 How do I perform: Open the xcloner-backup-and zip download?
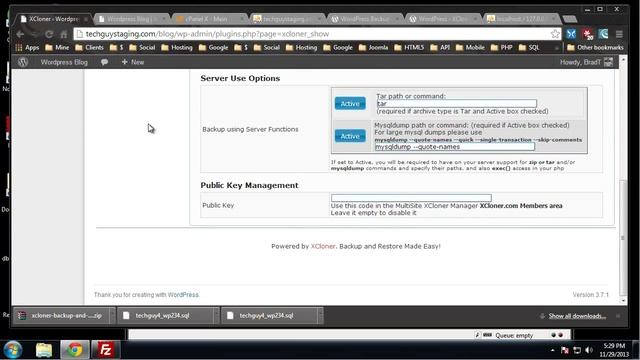click(61, 316)
